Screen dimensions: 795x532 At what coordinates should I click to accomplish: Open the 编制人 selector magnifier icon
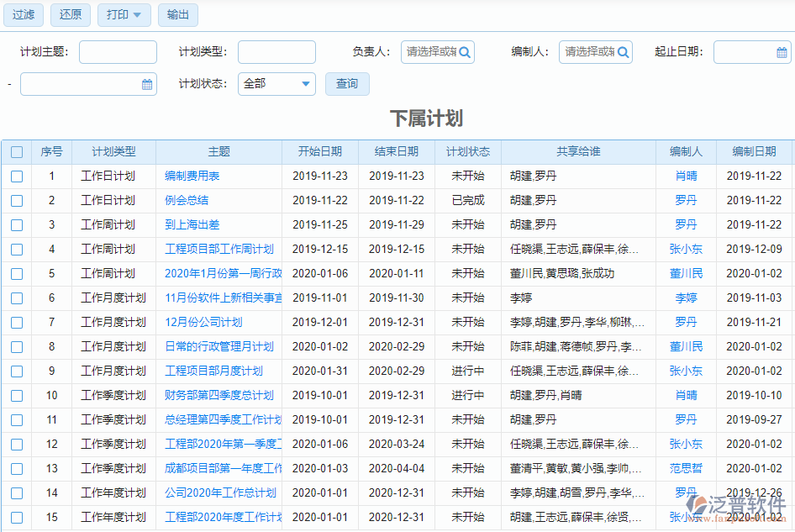[x=622, y=51]
